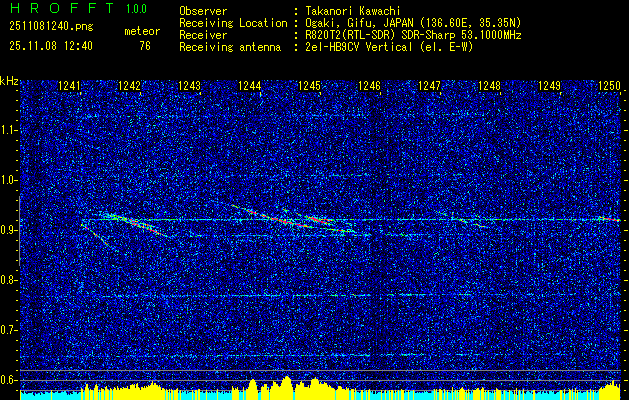629x400 pixels.
Task: Click the meteor count value 76
Action: pos(145,46)
